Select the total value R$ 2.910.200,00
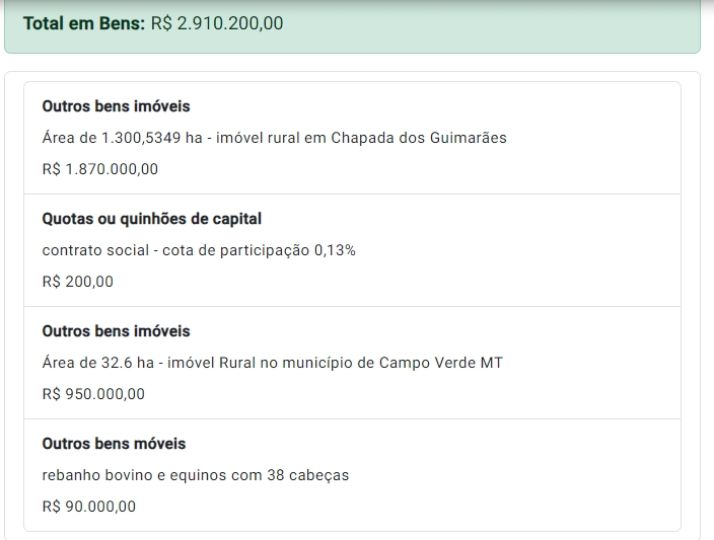Image resolution: width=714 pixels, height=540 pixels. [x=217, y=23]
